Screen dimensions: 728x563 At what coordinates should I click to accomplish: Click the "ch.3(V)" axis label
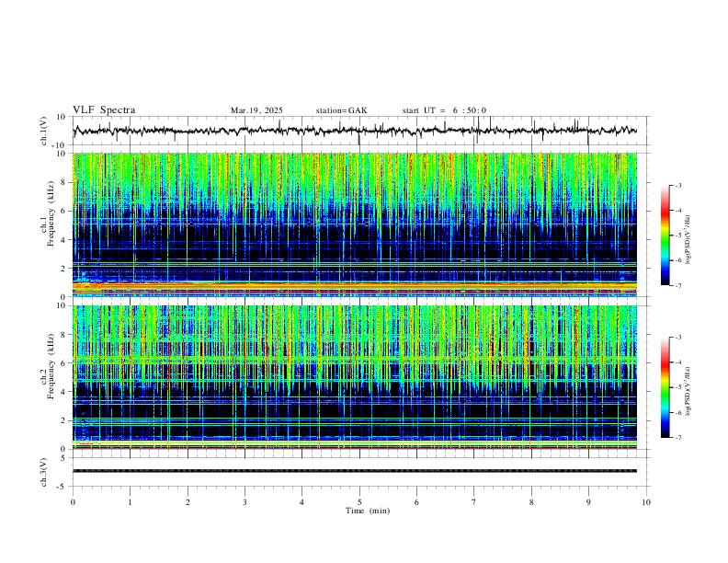pos(44,472)
